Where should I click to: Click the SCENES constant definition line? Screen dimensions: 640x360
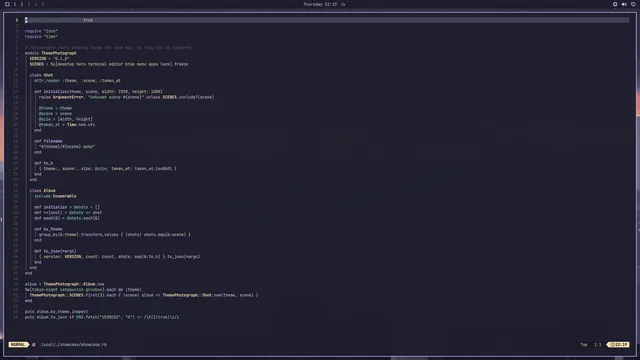(109, 64)
